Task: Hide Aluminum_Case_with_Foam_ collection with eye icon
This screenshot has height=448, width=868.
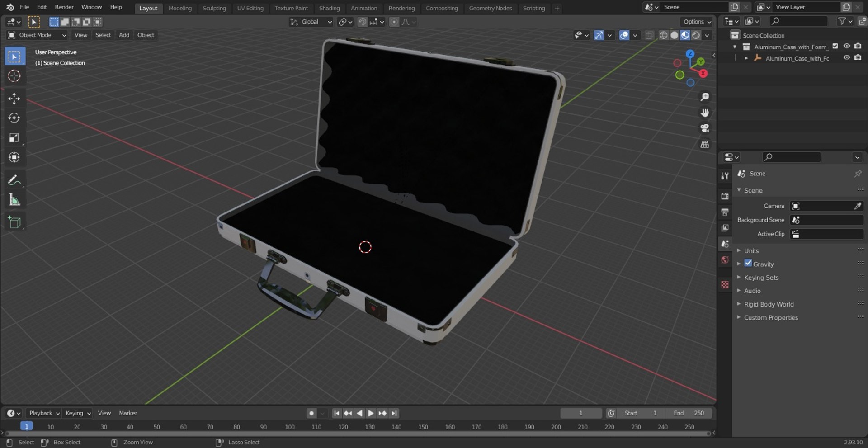Action: coord(847,46)
